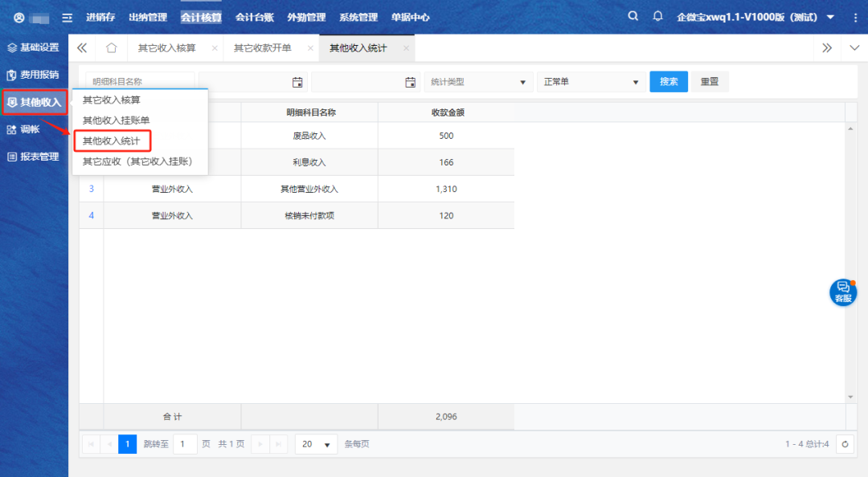
Task: Close the 其它收款开单 tab
Action: pyautogui.click(x=310, y=48)
